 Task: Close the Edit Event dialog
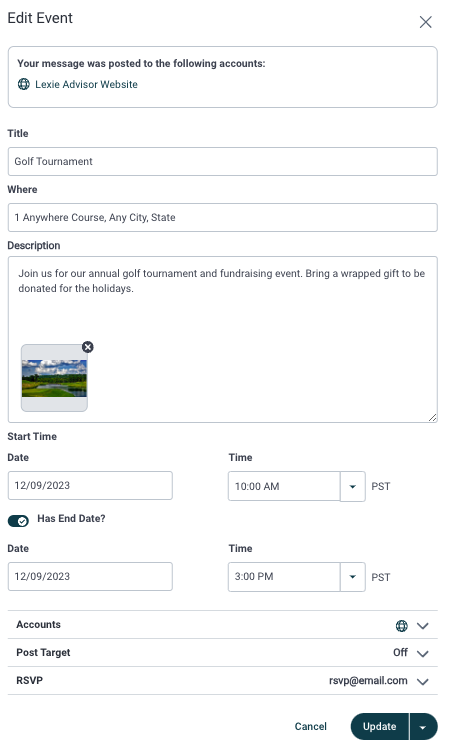(425, 22)
